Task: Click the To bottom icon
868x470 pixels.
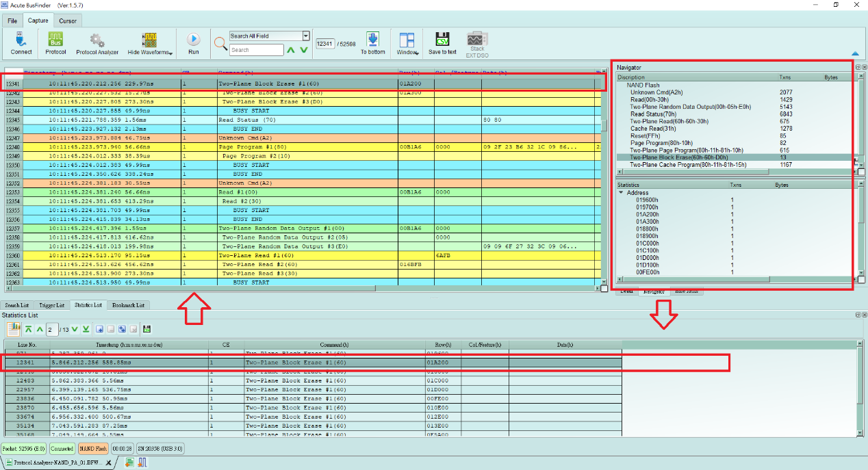Action: click(372, 40)
